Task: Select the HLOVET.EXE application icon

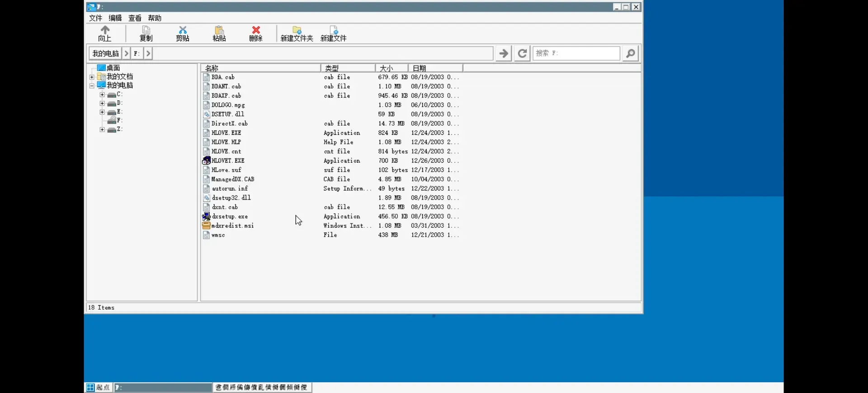Action: point(206,160)
